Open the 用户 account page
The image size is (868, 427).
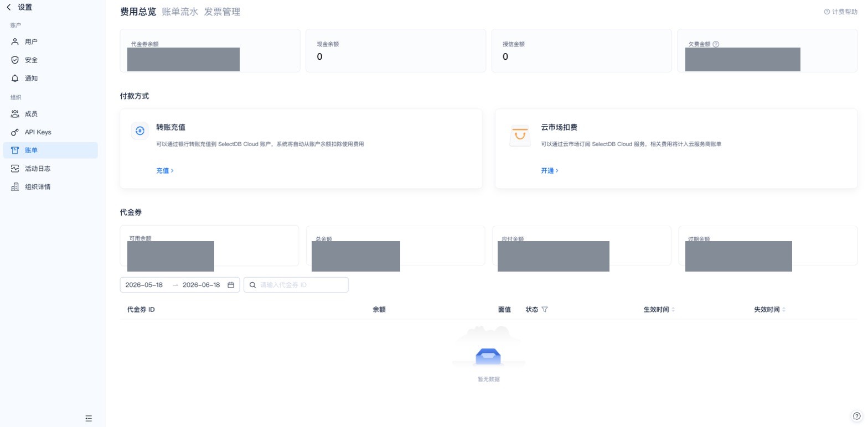pos(50,41)
